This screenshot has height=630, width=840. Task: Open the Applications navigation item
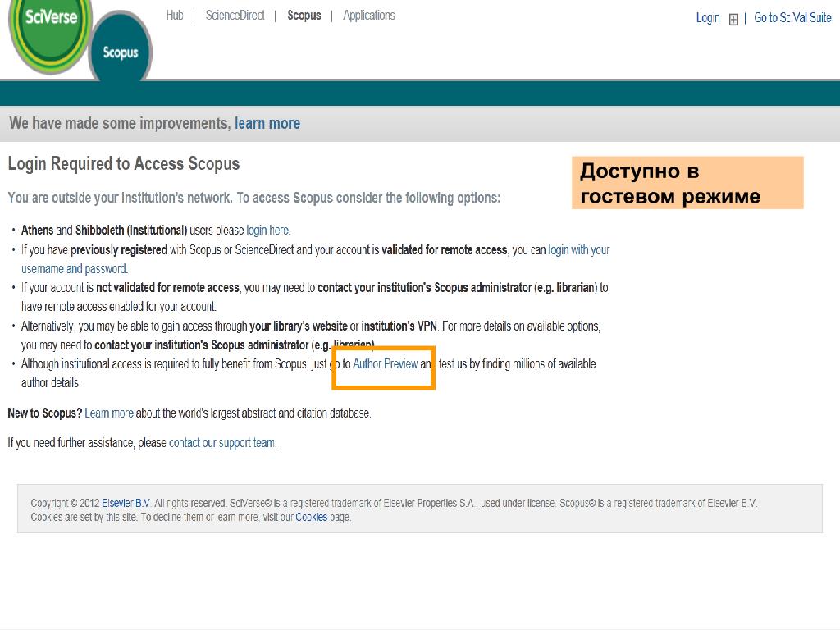pyautogui.click(x=369, y=16)
